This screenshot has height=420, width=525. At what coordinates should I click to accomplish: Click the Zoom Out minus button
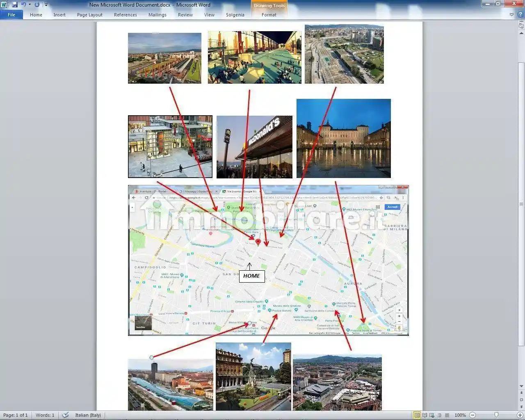(472, 415)
